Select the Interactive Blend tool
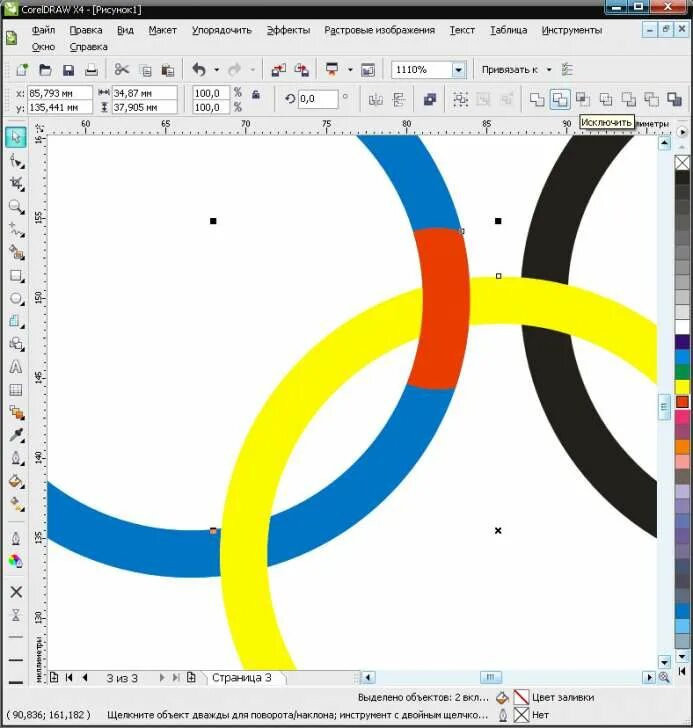This screenshot has width=693, height=728. 16,412
